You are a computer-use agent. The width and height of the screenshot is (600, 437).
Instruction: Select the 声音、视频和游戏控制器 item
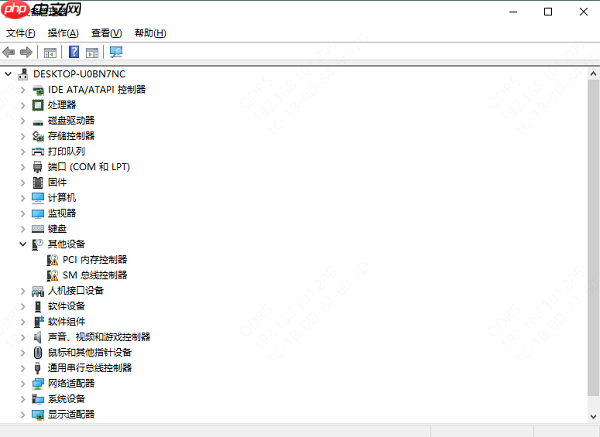click(99, 337)
